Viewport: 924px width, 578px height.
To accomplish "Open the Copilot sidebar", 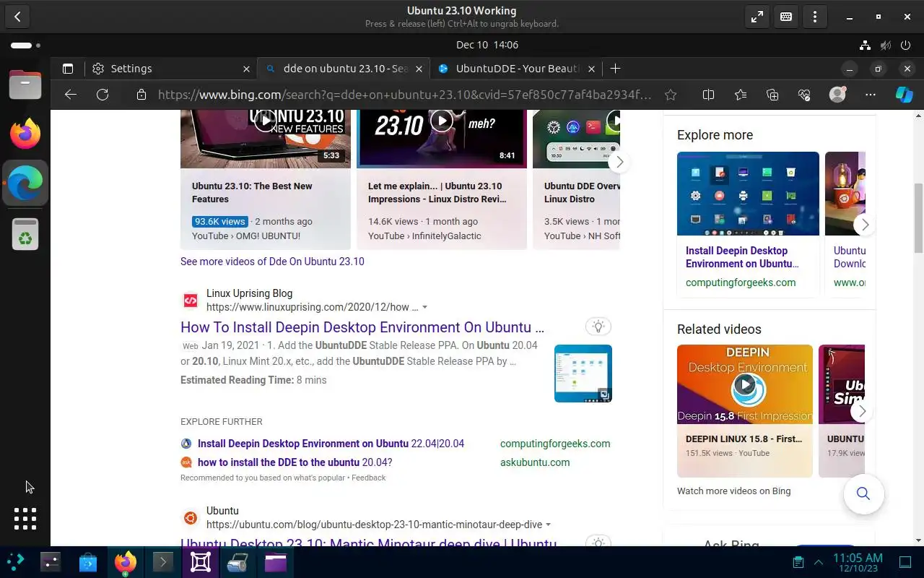I will (x=905, y=95).
